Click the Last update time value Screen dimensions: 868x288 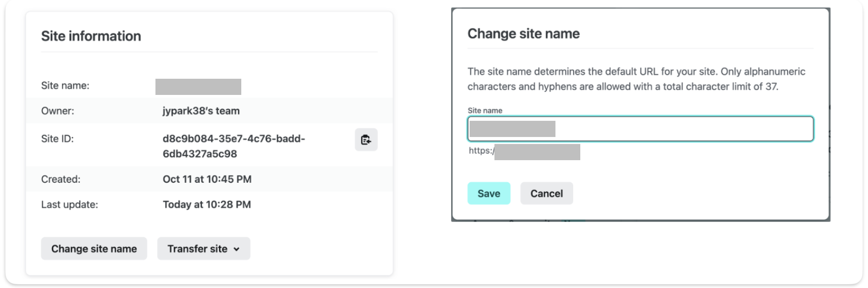207,204
